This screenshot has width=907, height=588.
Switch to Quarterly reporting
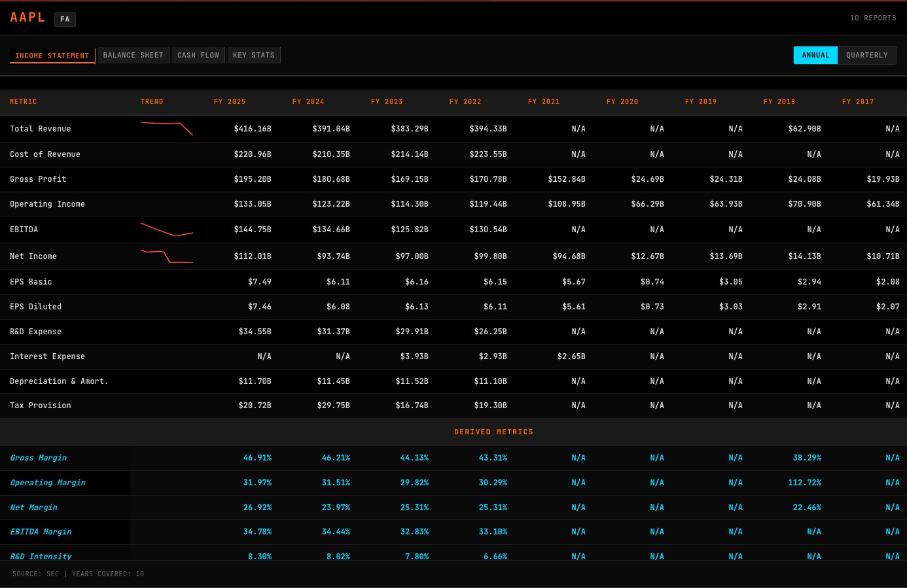867,56
